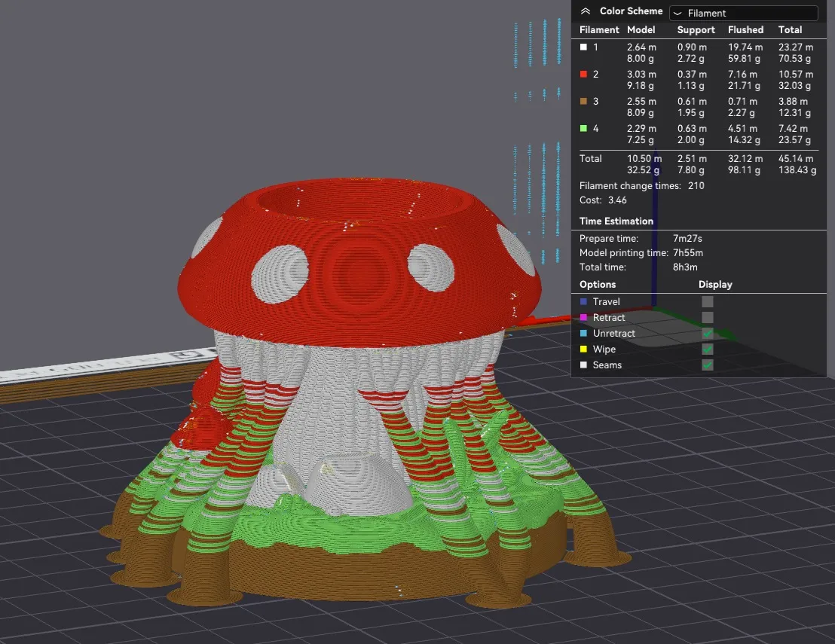Click the Flushed column header
Screen dimensions: 835x644
click(745, 30)
